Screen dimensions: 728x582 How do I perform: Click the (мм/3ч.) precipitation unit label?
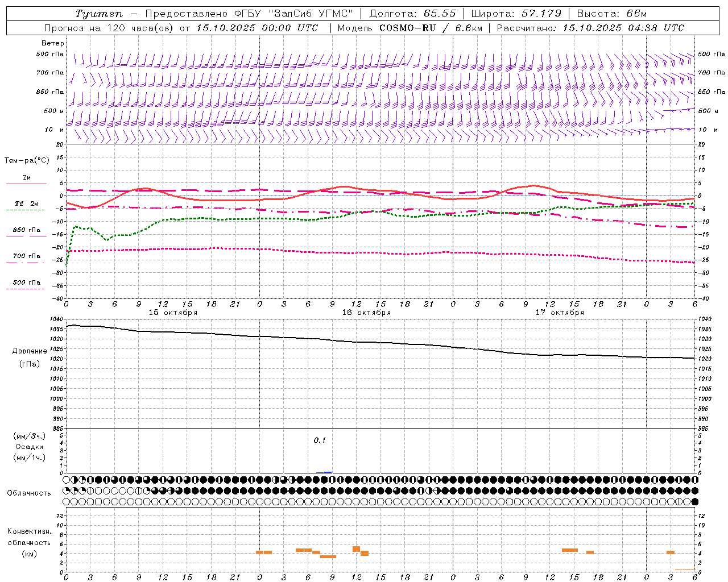click(x=29, y=436)
